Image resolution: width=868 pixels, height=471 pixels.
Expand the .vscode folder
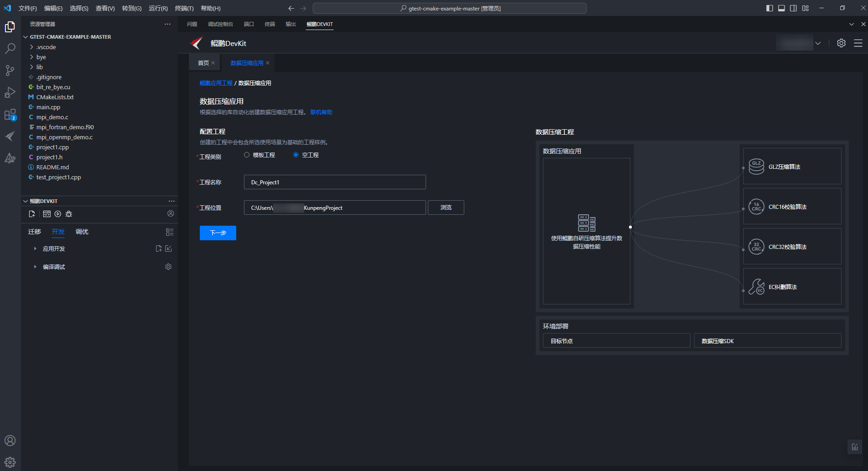click(31, 47)
